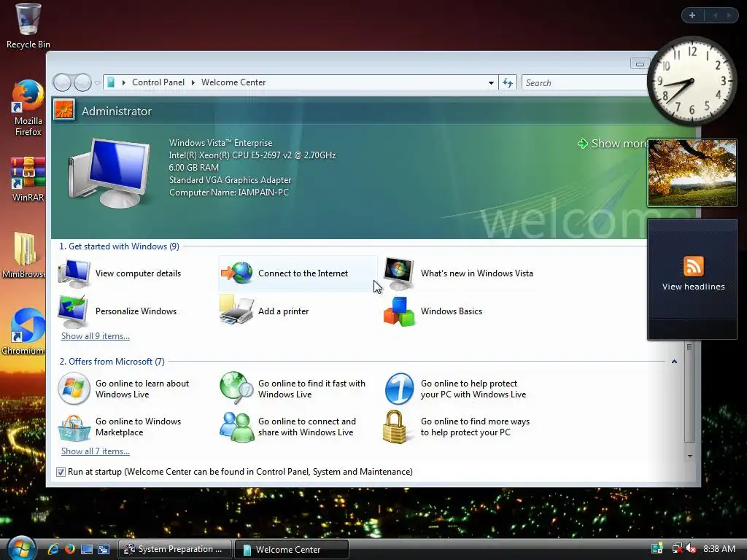
Task: Click the Search input field
Action: click(x=584, y=83)
